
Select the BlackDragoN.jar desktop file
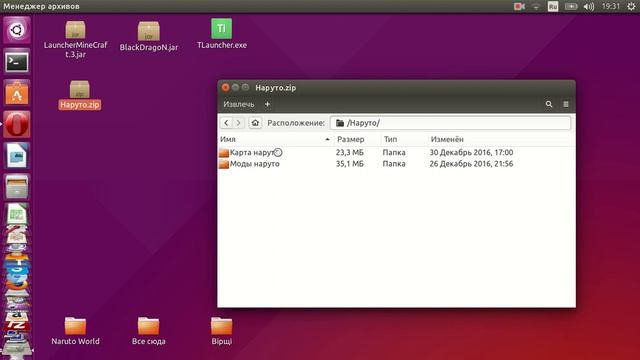pos(149,37)
